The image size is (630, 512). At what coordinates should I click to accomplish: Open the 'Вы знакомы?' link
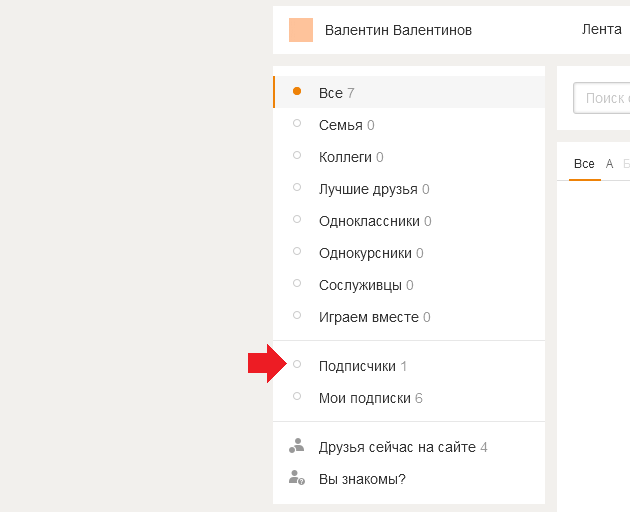tap(362, 479)
